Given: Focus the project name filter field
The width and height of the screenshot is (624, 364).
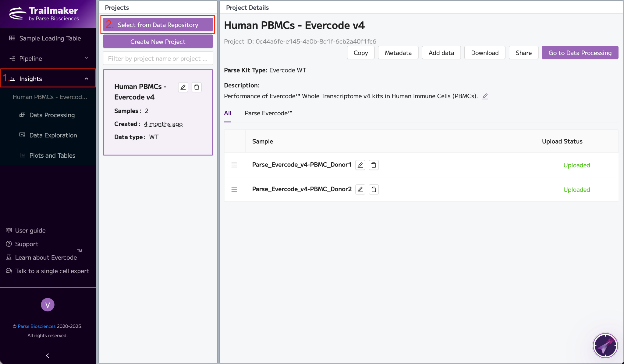Looking at the screenshot, I should (158, 58).
